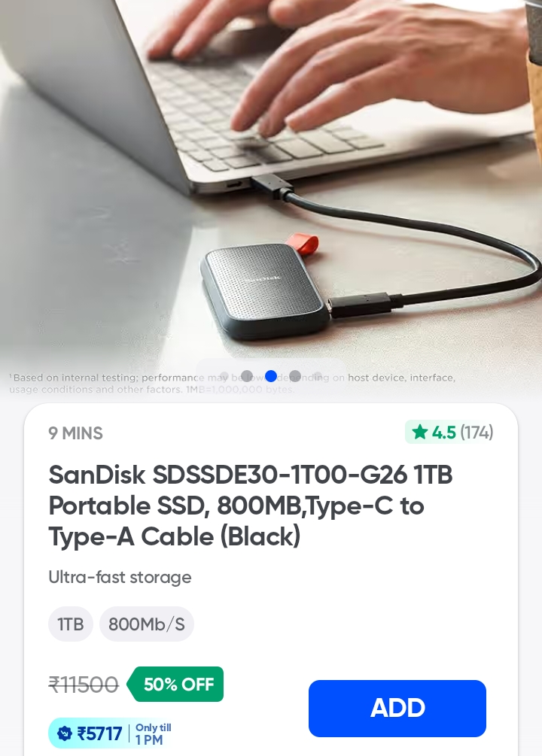Go to the first faint carousel dot

click(224, 375)
